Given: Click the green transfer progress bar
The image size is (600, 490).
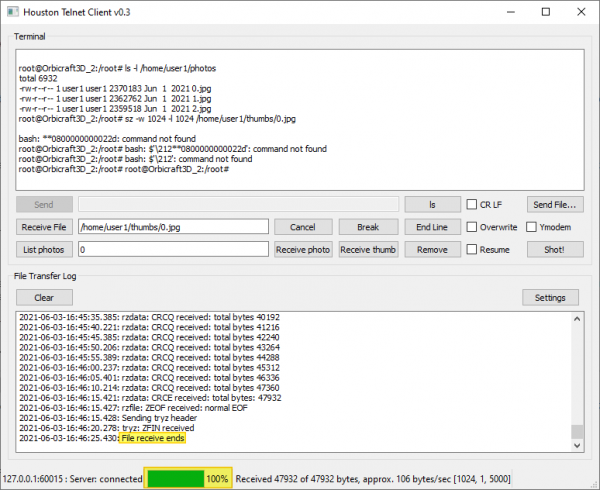Looking at the screenshot, I should click(176, 478).
